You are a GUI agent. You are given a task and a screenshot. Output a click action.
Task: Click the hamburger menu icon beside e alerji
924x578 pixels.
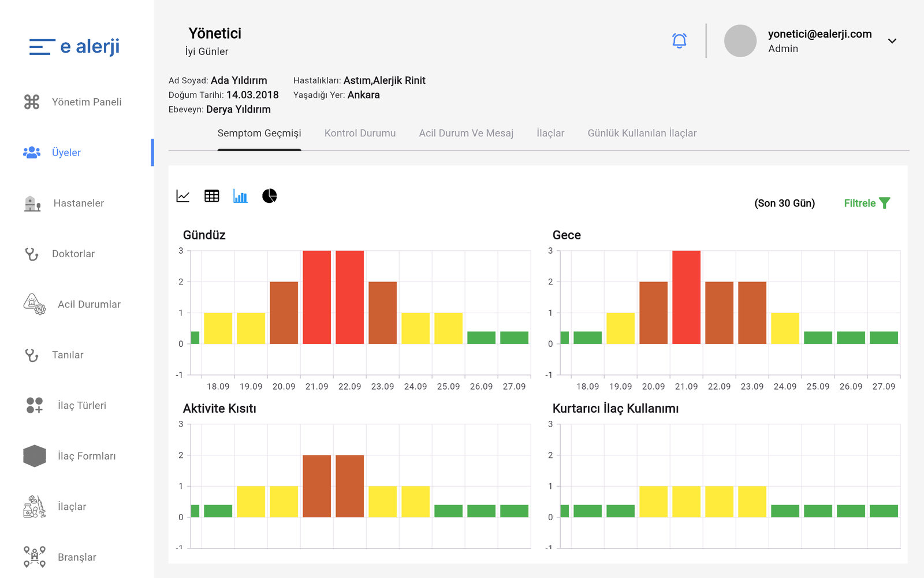pos(42,47)
